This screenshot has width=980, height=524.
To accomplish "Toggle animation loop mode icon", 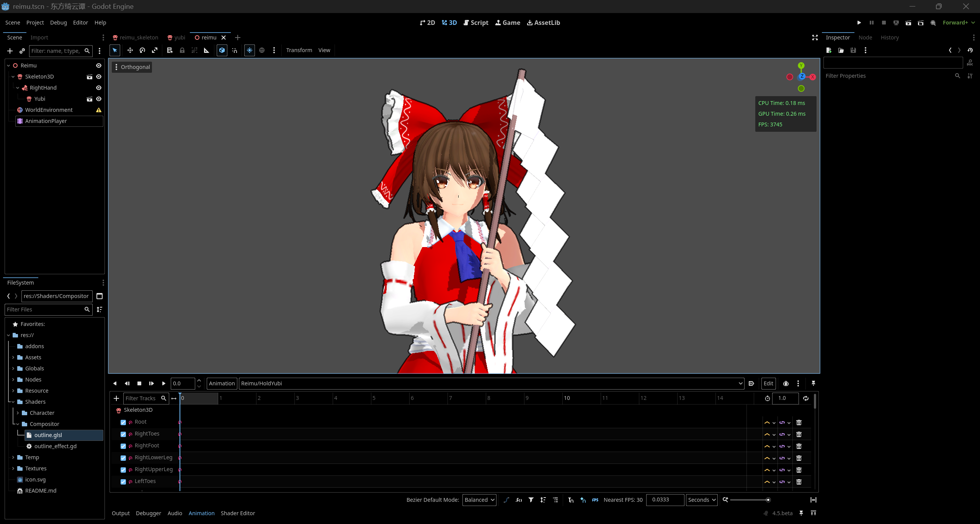I will (806, 398).
